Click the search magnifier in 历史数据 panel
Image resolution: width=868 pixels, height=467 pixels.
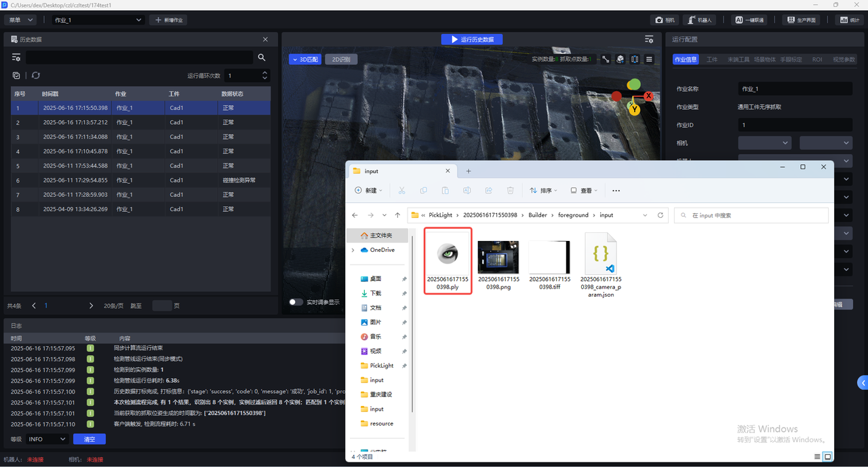[262, 58]
